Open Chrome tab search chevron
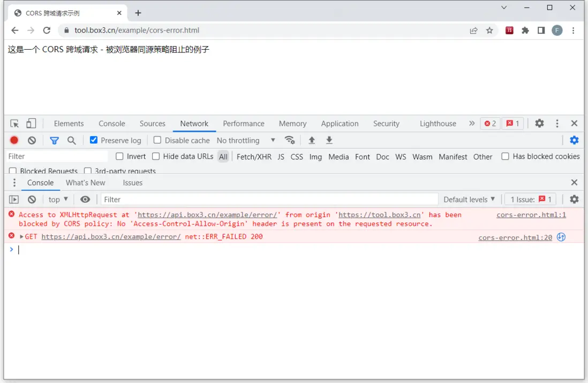The image size is (588, 383). click(x=504, y=7)
